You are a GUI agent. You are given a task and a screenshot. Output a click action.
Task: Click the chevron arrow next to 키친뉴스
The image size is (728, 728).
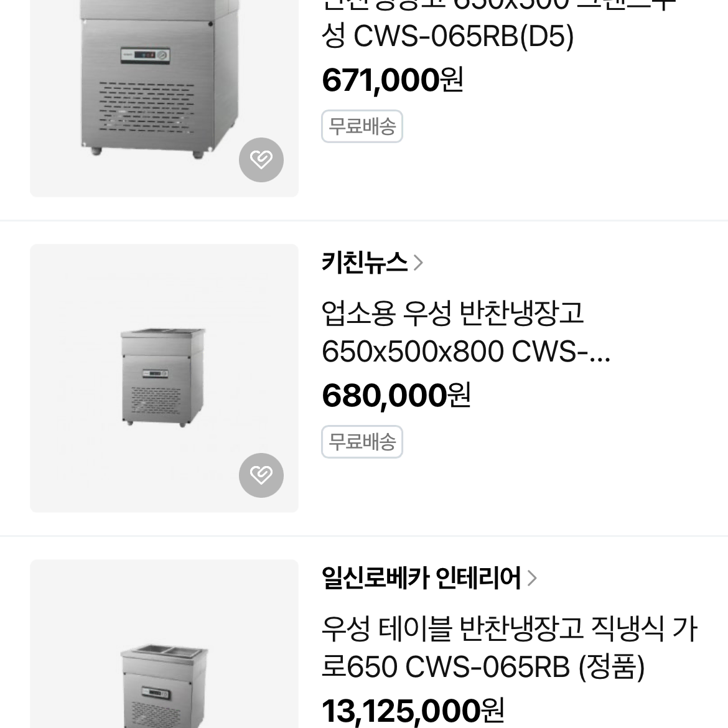pos(418,263)
